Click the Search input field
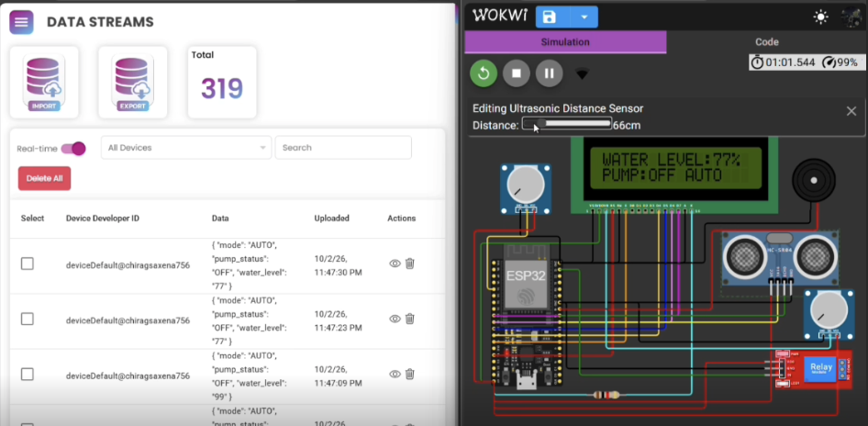 click(343, 147)
